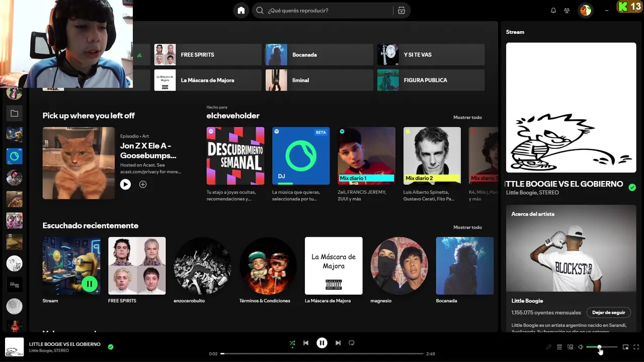Open liminal shortcut tile

[x=319, y=80]
